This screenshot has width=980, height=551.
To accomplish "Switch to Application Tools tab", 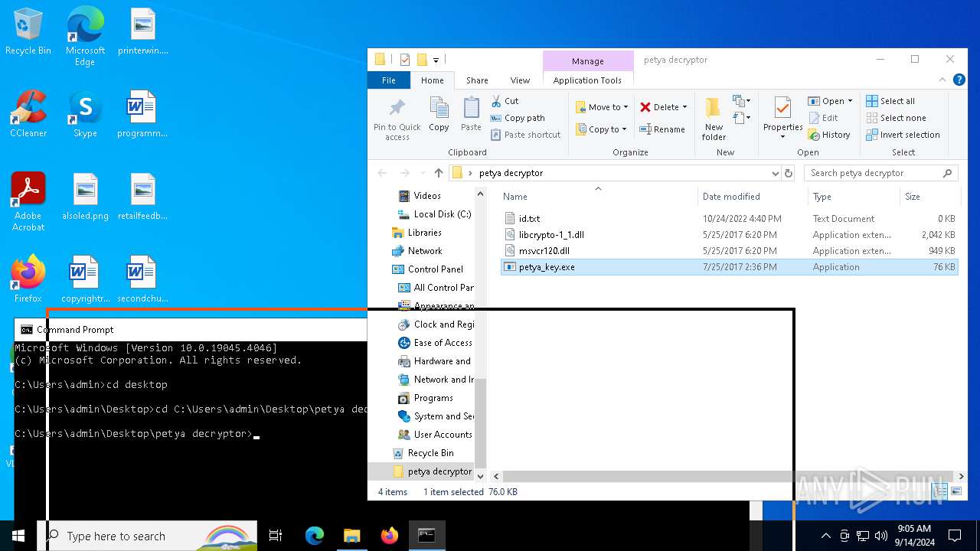I will coord(587,80).
